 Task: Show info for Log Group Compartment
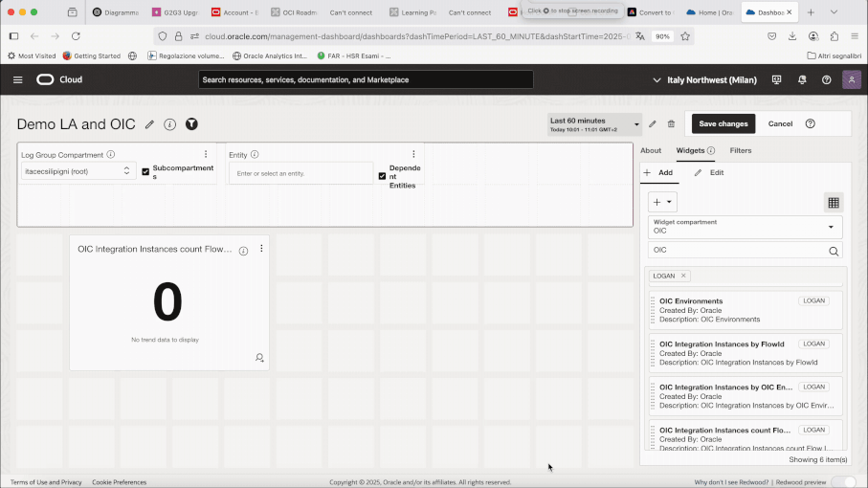coord(111,154)
